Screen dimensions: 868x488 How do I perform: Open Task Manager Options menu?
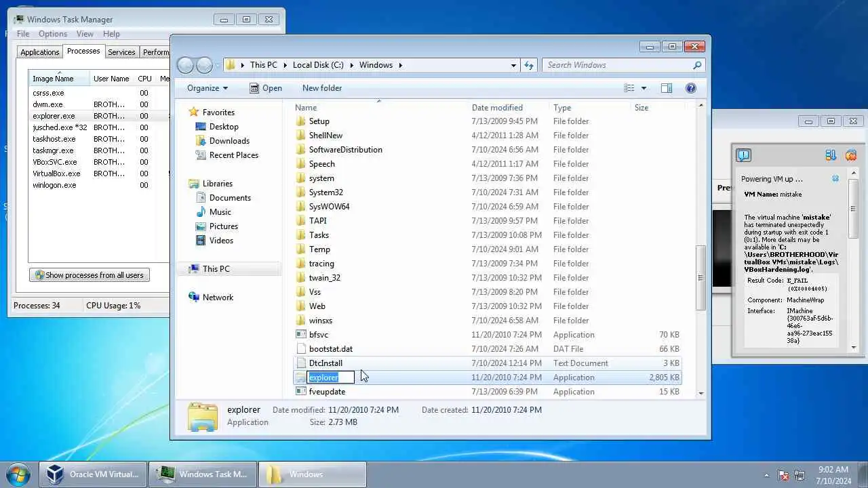53,34
